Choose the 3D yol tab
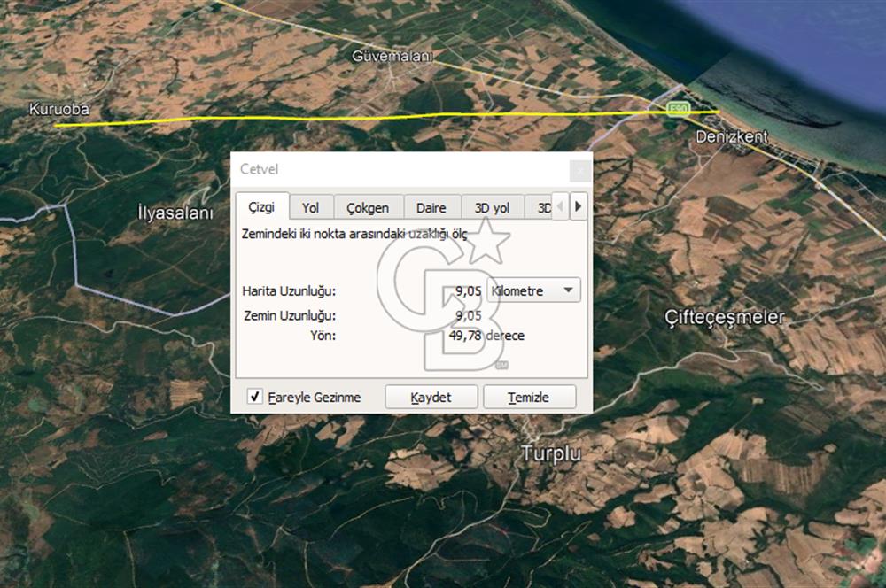886x588 pixels. click(x=492, y=208)
